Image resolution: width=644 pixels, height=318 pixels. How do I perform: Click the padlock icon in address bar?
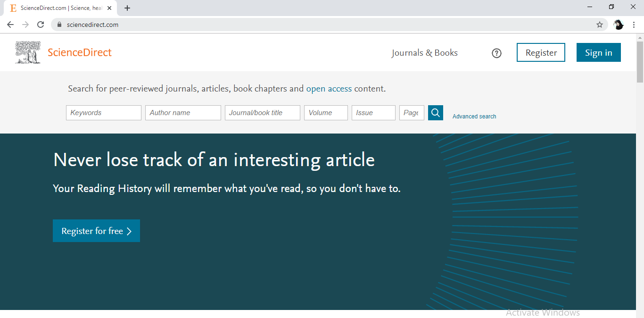pos(59,24)
